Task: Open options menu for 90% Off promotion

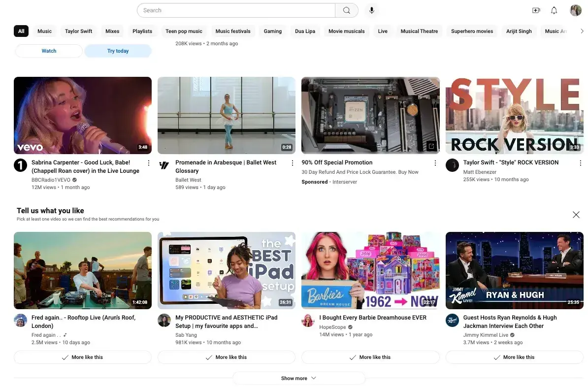Action: 435,163
